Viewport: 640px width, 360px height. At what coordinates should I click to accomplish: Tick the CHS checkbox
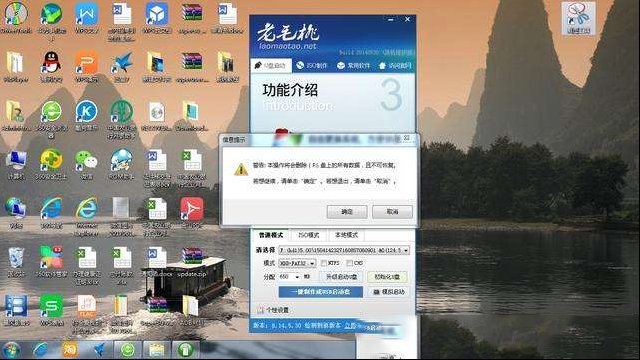pyautogui.click(x=349, y=263)
